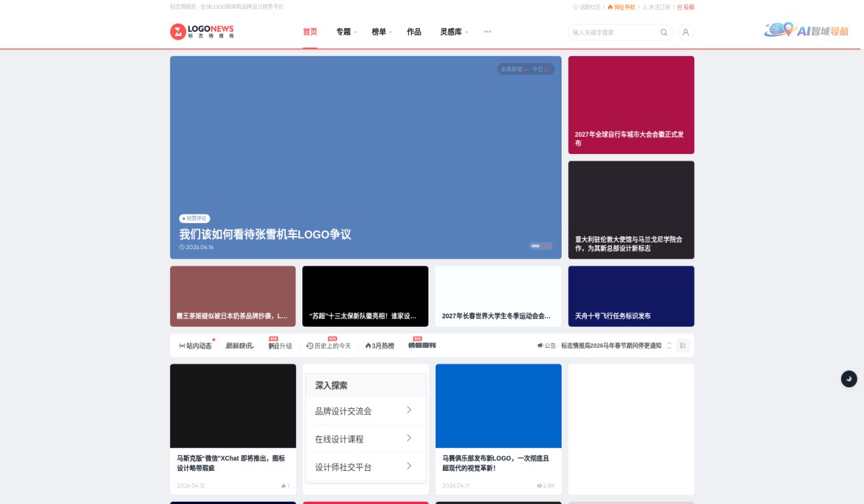Viewport: 864px width, 504px height.
Task: Click the dark circle button at bottom right
Action: pyautogui.click(x=849, y=379)
